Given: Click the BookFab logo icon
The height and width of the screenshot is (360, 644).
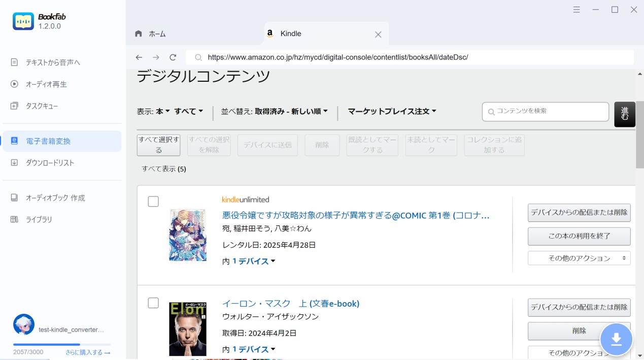Looking at the screenshot, I should 23,21.
